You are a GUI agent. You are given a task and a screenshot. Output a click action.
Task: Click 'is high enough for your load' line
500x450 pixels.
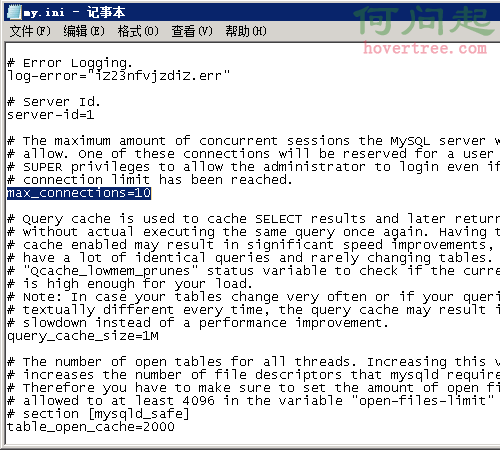(130, 284)
